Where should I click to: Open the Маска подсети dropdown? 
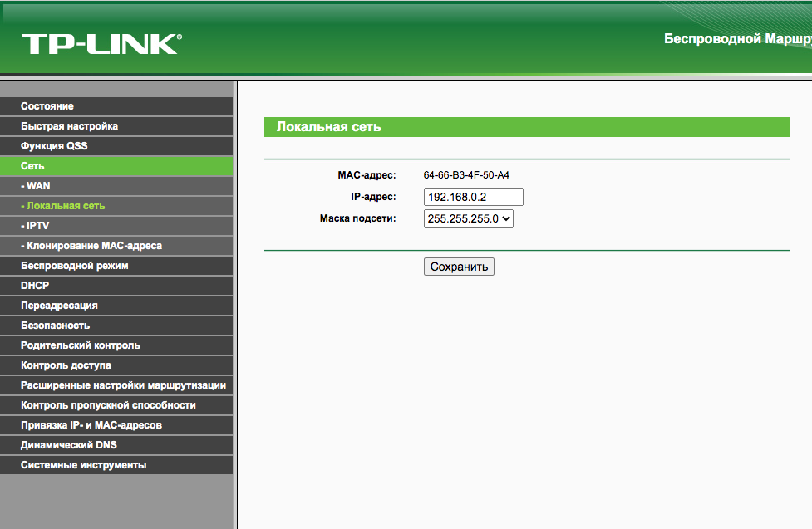[469, 218]
